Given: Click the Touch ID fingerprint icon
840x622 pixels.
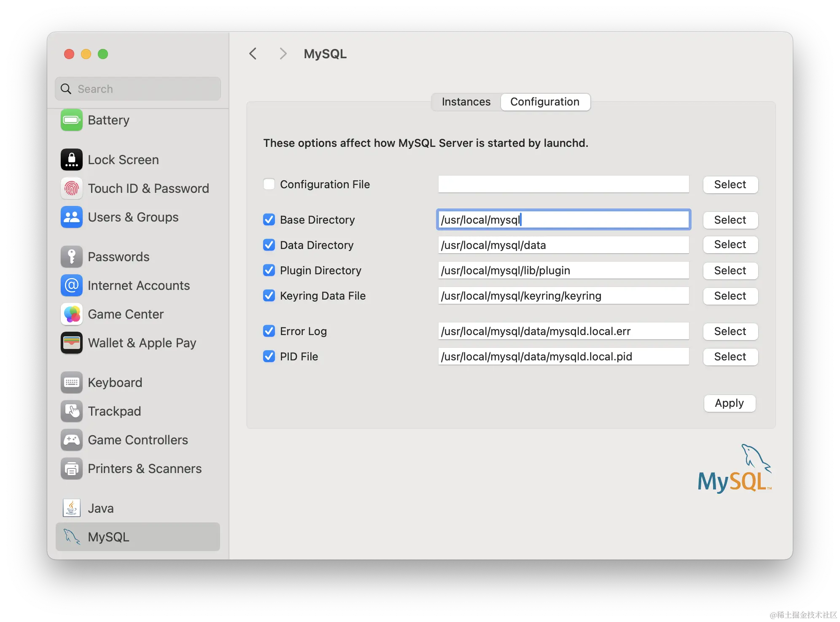Looking at the screenshot, I should 71,189.
